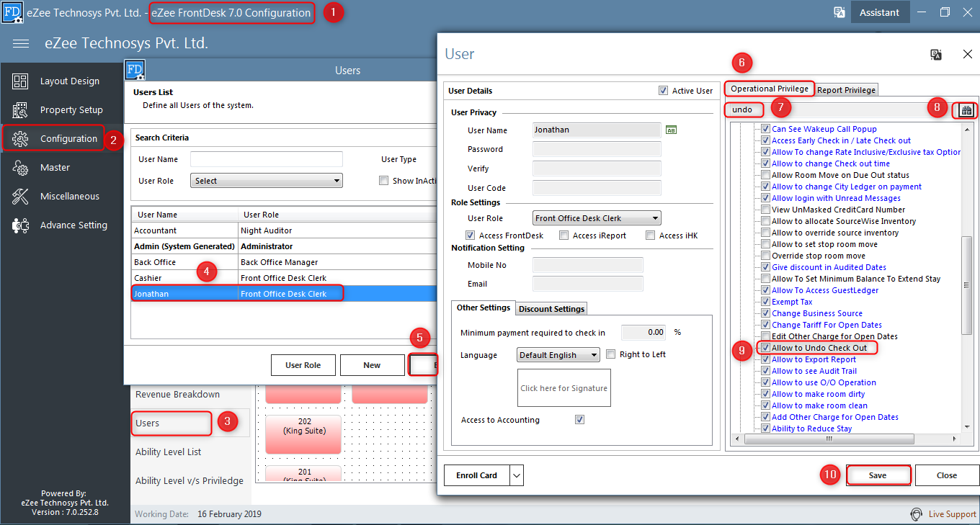The image size is (980, 525).
Task: Click the Click here for Signature box
Action: tap(564, 388)
